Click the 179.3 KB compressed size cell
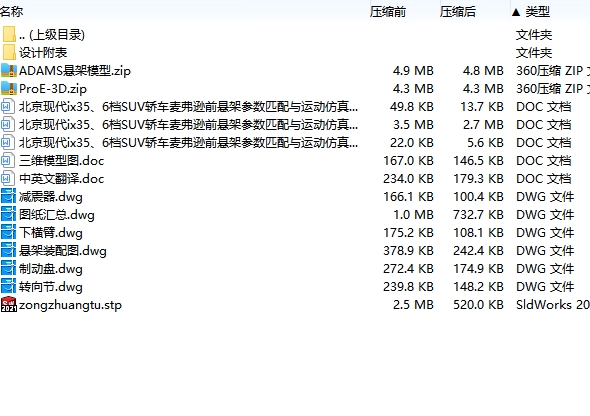Viewport: 590px width, 416px height. 479,179
